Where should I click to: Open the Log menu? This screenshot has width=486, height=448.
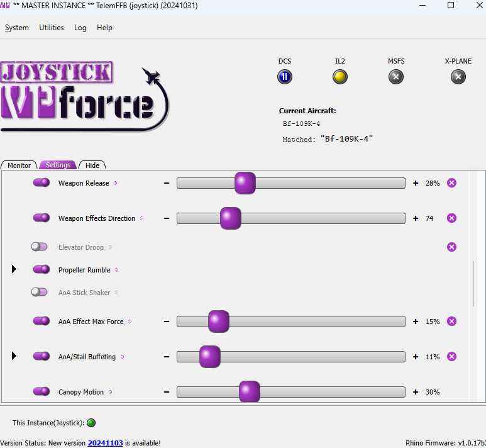click(x=80, y=28)
